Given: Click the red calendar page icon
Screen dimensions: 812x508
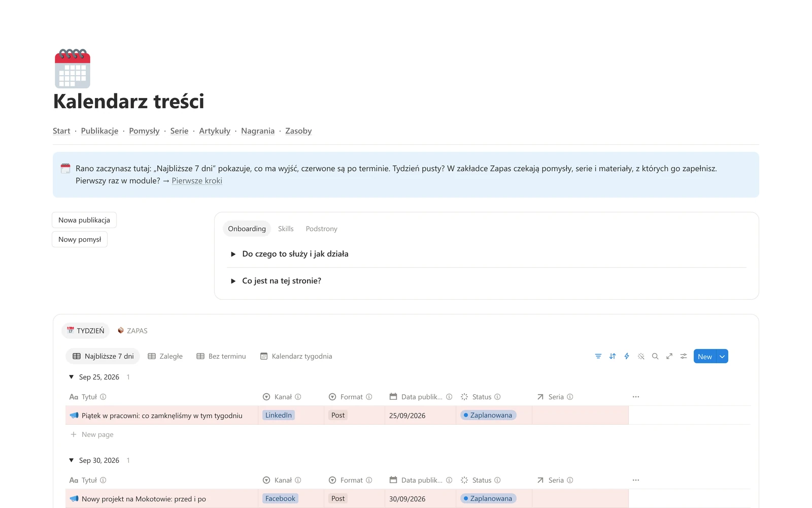Looking at the screenshot, I should (73, 69).
